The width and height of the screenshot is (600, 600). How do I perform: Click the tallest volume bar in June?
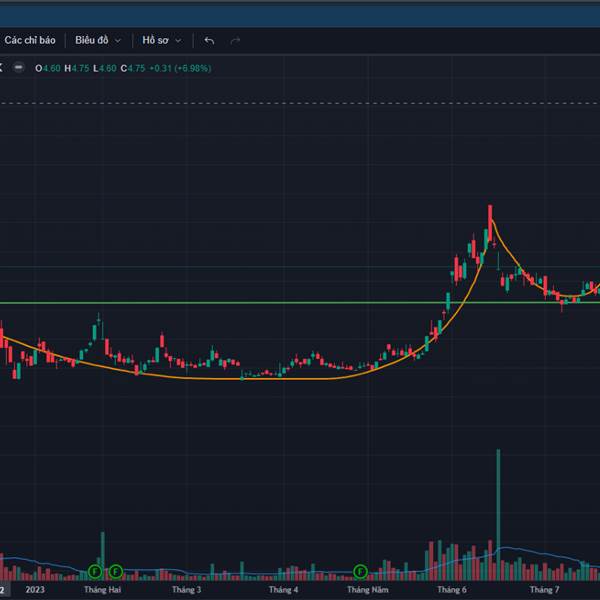pyautogui.click(x=498, y=515)
